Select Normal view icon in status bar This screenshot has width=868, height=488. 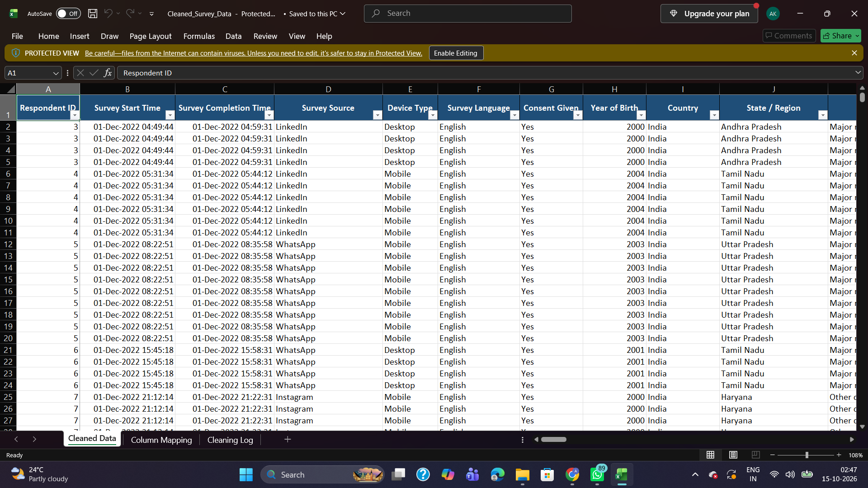[x=711, y=455]
